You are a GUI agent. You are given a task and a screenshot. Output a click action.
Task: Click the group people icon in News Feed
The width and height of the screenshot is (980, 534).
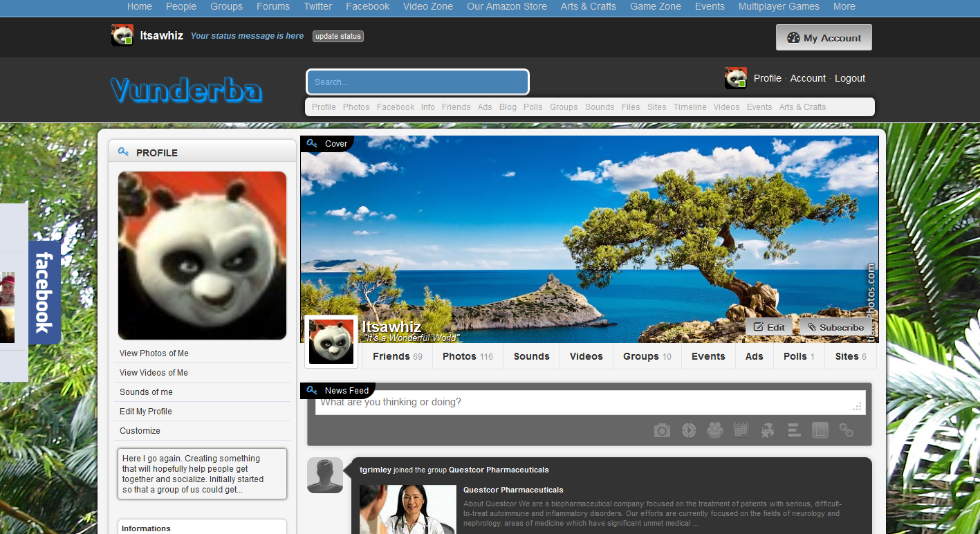715,430
